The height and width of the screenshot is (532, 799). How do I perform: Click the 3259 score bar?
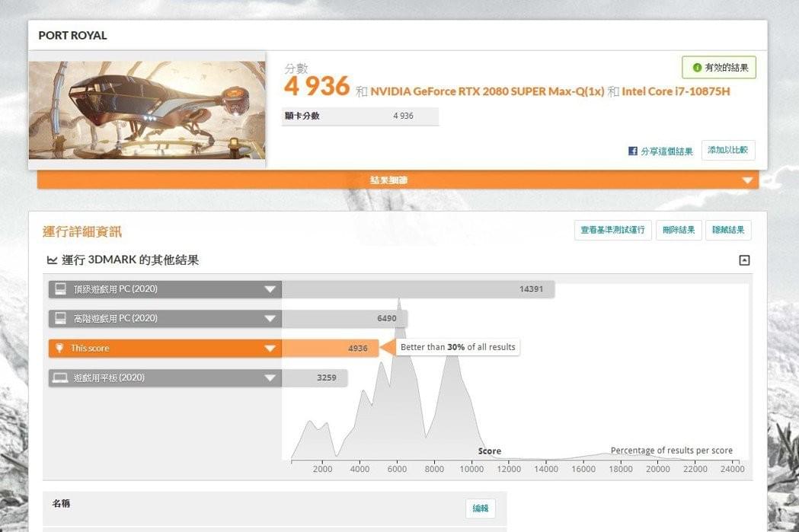[315, 377]
